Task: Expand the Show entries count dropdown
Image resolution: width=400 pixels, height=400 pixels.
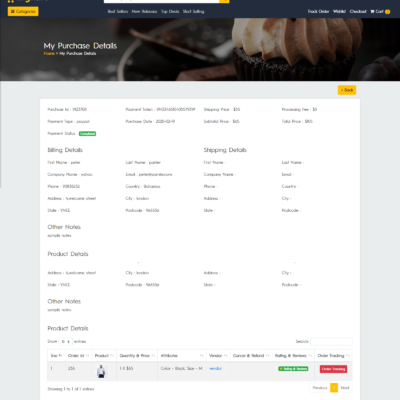Action: (x=65, y=341)
